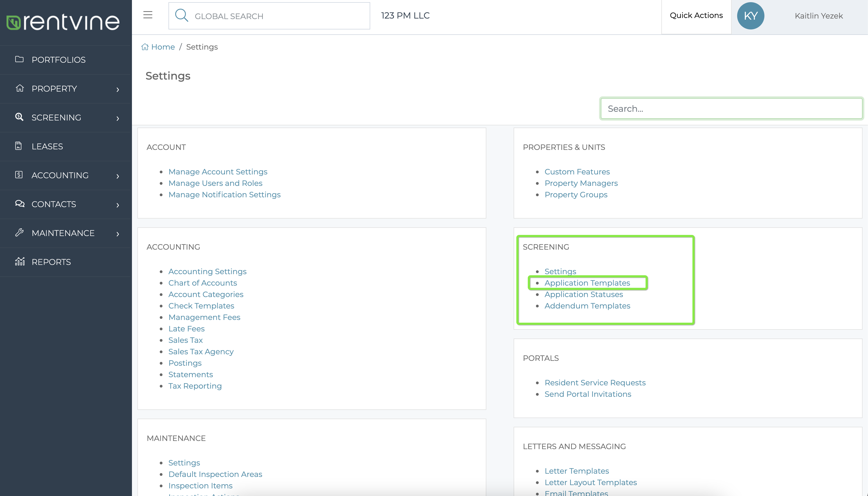Go to Home via the breadcrumb link
Image resolution: width=868 pixels, height=496 pixels.
(163, 47)
